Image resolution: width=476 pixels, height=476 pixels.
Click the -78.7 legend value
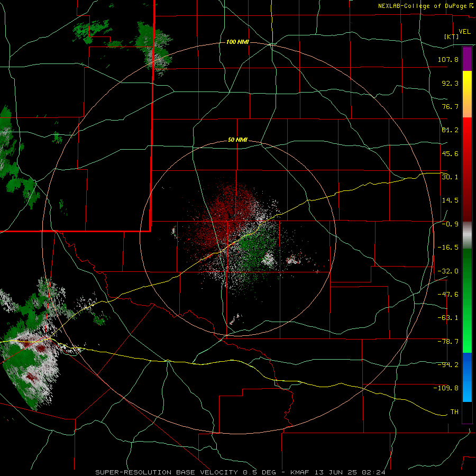tap(448, 342)
